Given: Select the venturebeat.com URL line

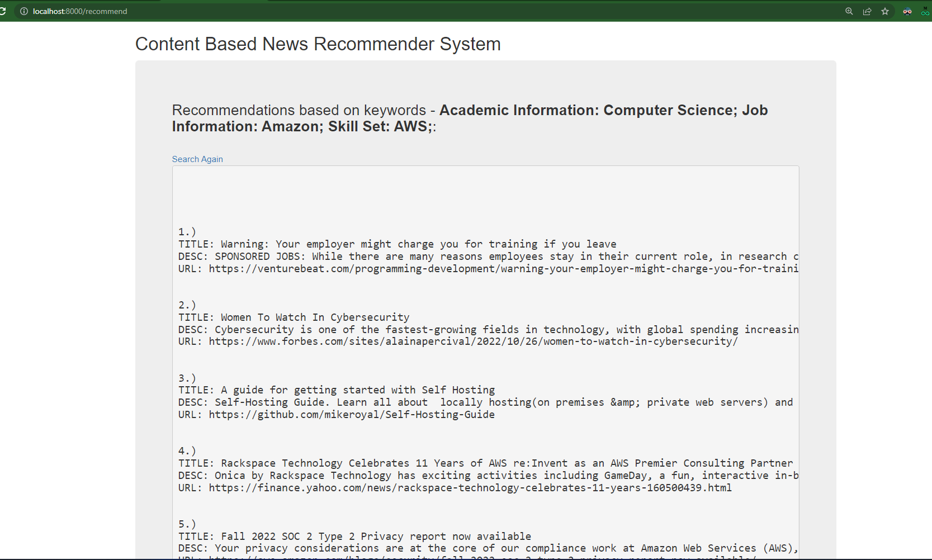Looking at the screenshot, I should (488, 269).
